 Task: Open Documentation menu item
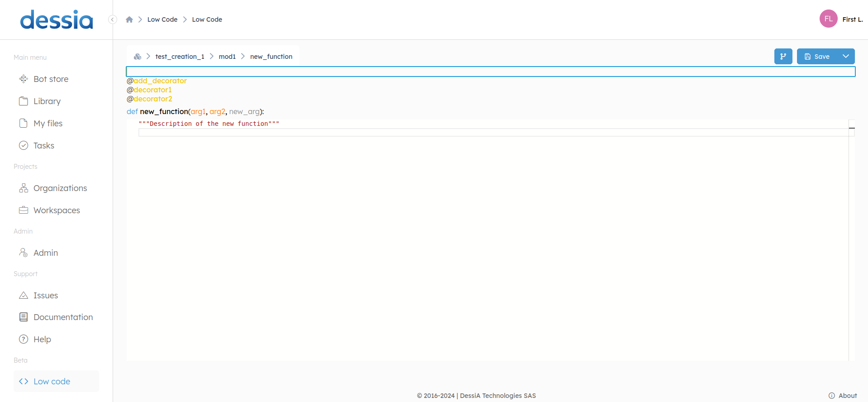click(63, 317)
